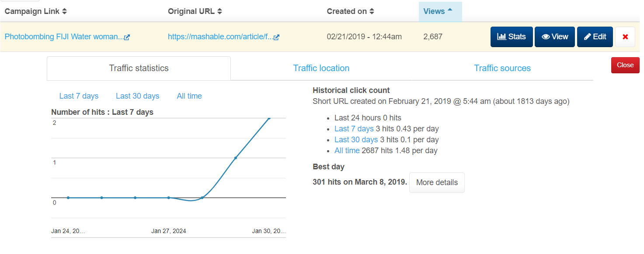Close the statistics panel
Screen dimensions: 644x254
click(x=625, y=65)
